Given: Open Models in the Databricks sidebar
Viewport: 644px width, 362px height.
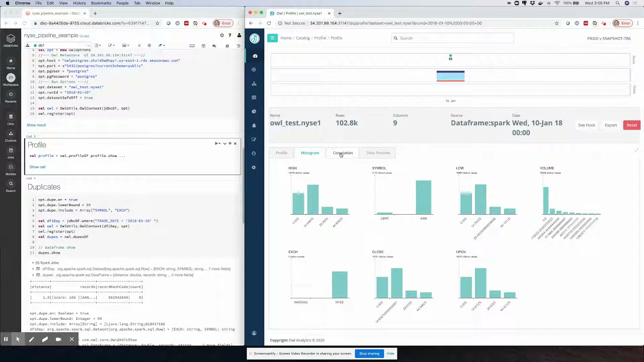Looking at the screenshot, I should point(11,169).
